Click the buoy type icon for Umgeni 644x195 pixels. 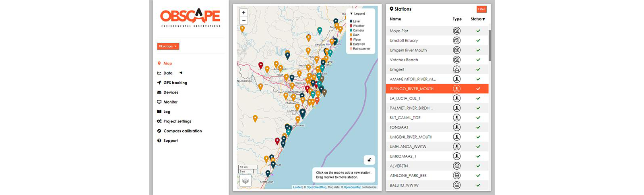[456, 69]
